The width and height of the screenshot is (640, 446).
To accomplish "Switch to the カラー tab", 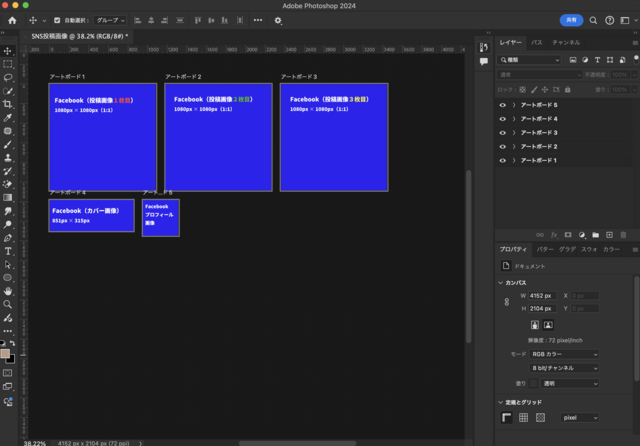I will [x=611, y=249].
